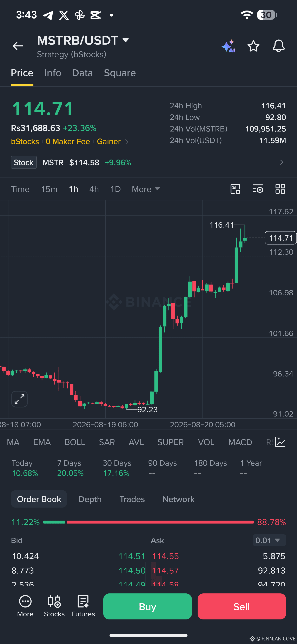Tap the 92.23 low label on chart
Viewport: 297px width, 644px height.
pos(148,410)
